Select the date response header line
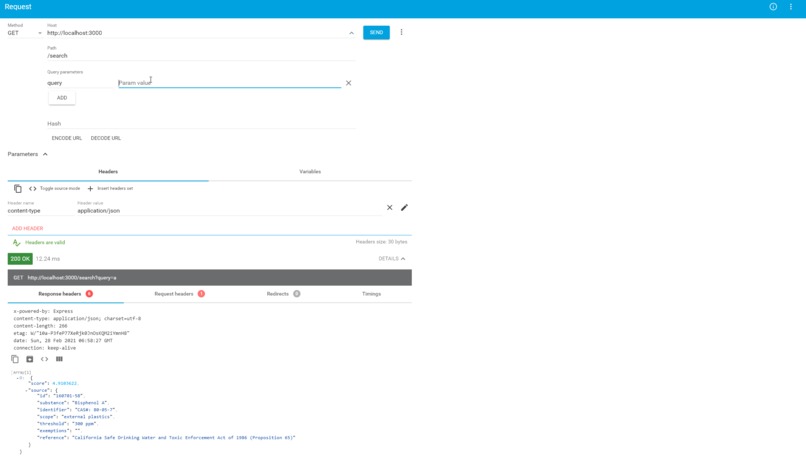 tap(63, 340)
